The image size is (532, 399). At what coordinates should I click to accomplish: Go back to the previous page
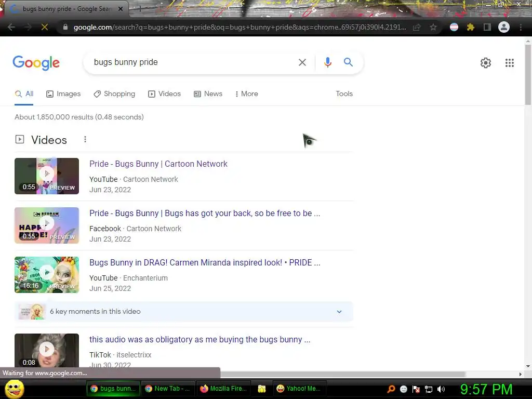(x=11, y=27)
